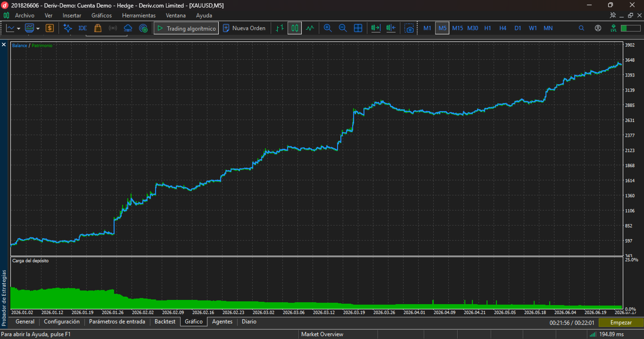The width and height of the screenshot is (644, 339).
Task: Select the MN timeframe
Action: coord(548,28)
